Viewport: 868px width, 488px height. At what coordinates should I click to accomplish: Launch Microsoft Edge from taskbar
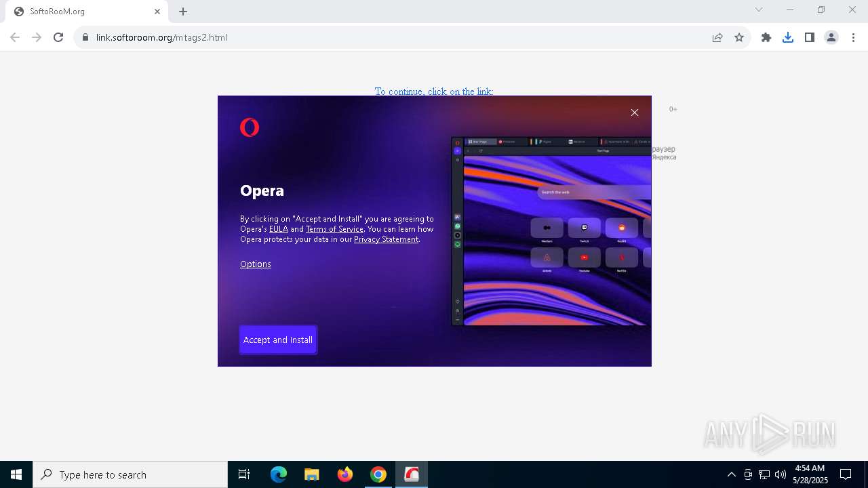tap(279, 474)
